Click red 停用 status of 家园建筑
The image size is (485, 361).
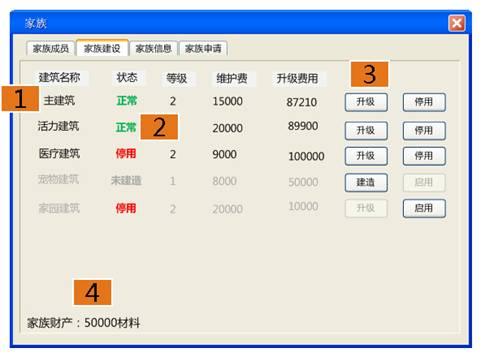126,209
